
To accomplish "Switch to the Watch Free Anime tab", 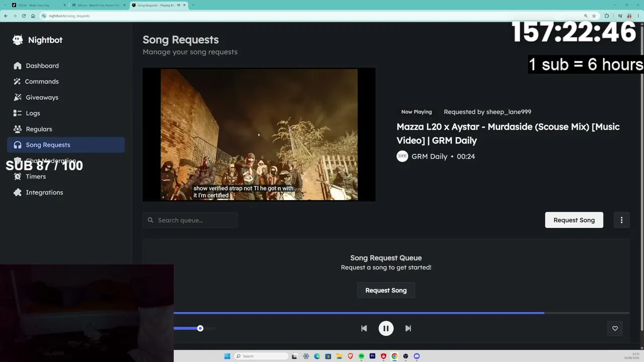I will click(x=98, y=5).
